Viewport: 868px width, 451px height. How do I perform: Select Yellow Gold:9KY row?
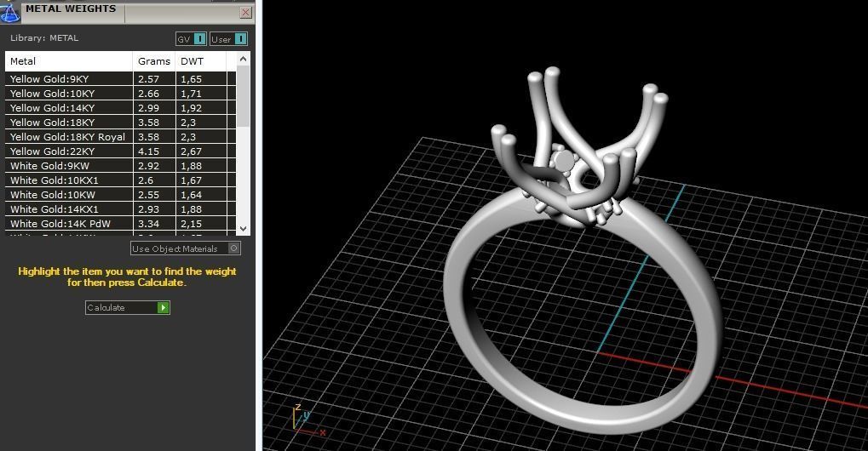click(121, 79)
